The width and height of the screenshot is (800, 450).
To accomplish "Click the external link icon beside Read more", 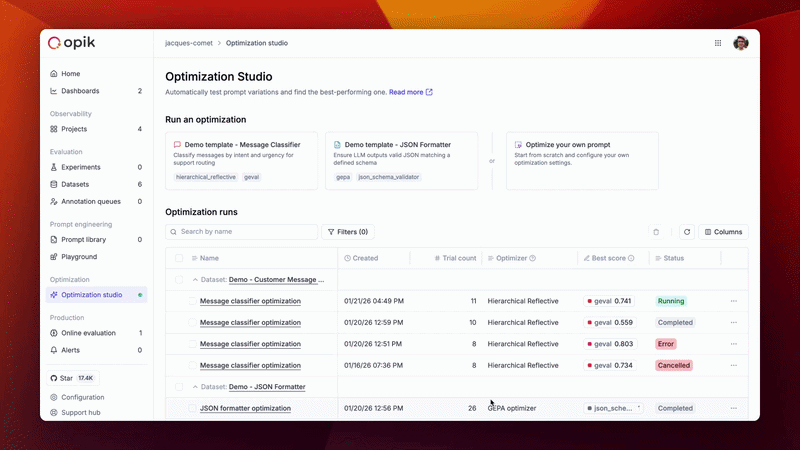I will click(x=429, y=92).
